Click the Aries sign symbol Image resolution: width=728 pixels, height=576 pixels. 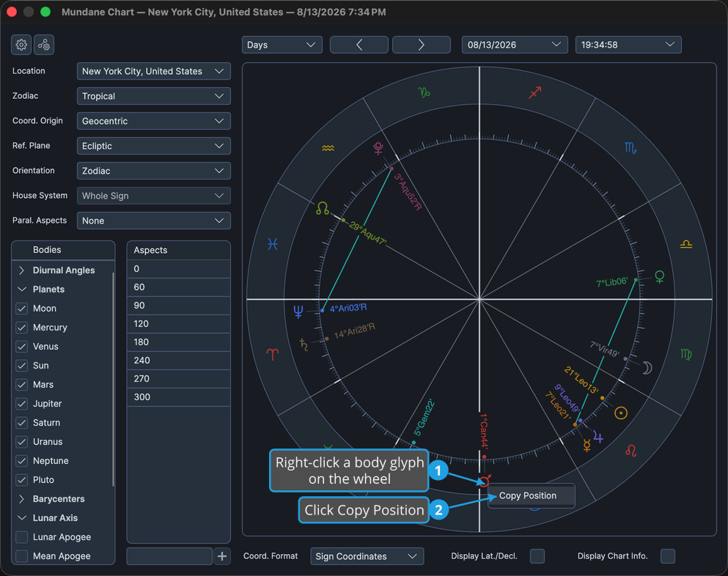point(273,355)
